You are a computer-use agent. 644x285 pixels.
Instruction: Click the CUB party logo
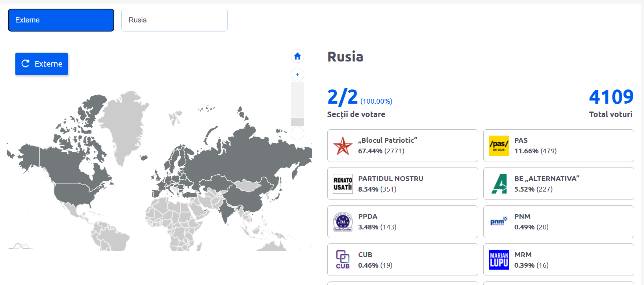(x=343, y=260)
